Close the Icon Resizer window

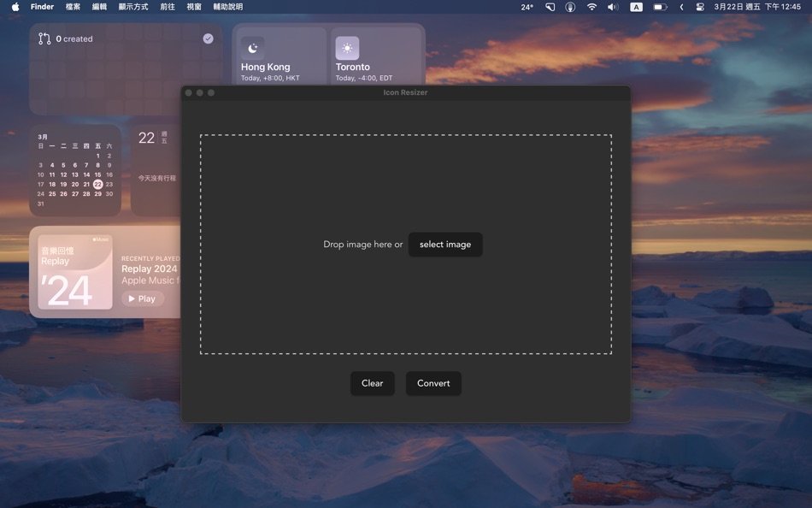point(189,92)
